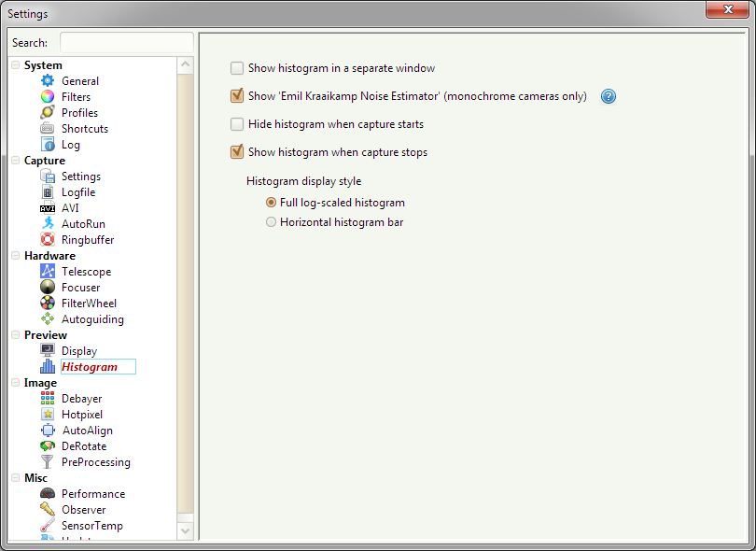Collapse the Misc tree group
756x551 pixels.
(16, 477)
